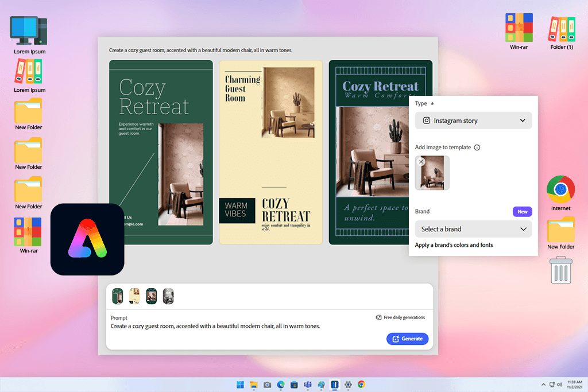This screenshot has height=392, width=588.
Task: Pick the second cream template thumbnail in the history strip
Action: (134, 296)
